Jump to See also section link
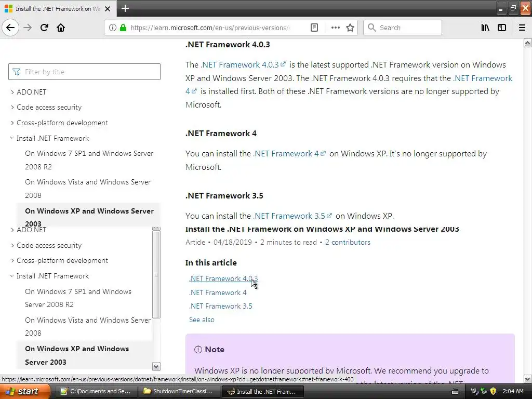The image size is (532, 399). pyautogui.click(x=202, y=320)
